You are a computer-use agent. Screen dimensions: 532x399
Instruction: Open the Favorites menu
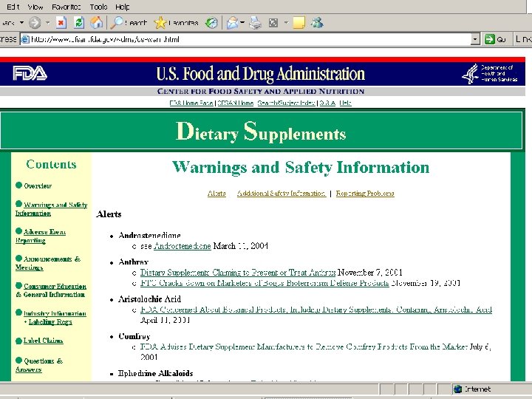tap(66, 7)
